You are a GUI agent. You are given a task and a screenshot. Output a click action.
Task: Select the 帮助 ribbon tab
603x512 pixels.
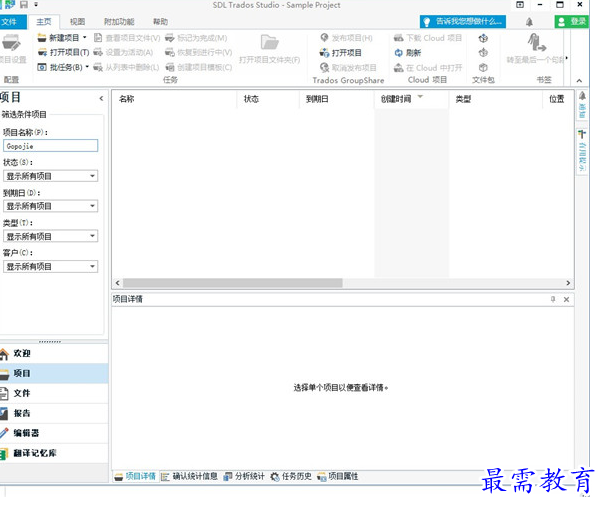click(160, 22)
